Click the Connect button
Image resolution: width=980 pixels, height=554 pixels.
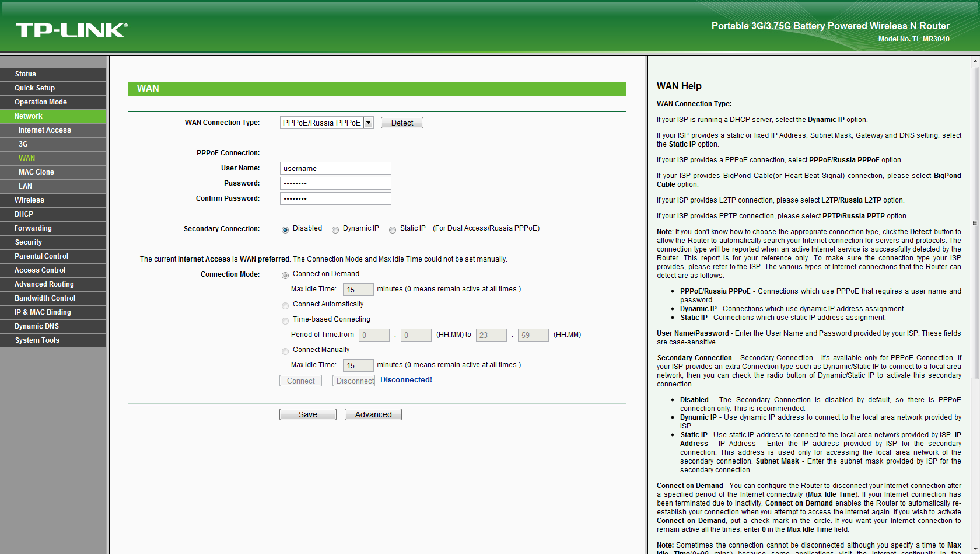300,381
